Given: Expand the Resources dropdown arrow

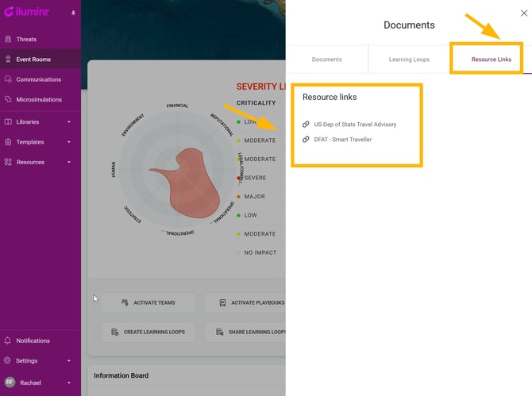Looking at the screenshot, I should tap(69, 162).
